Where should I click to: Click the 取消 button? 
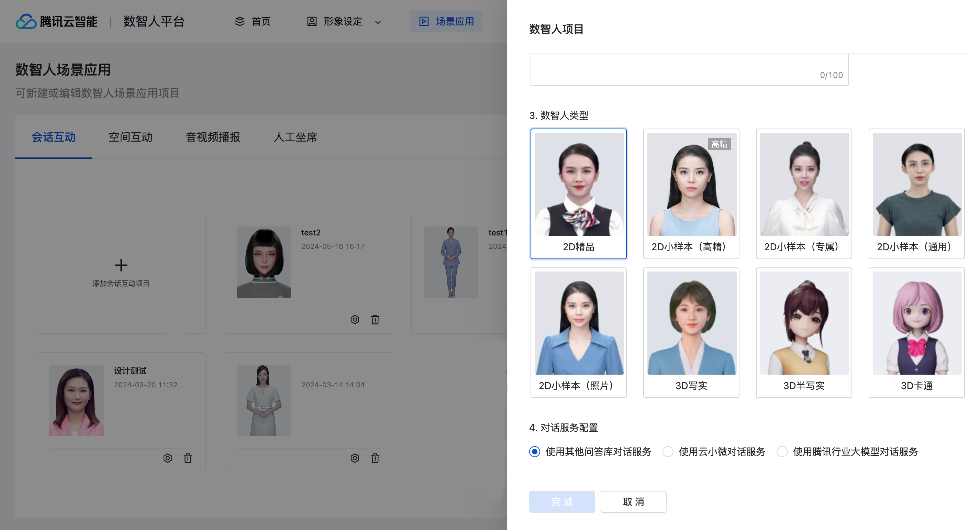coord(633,502)
